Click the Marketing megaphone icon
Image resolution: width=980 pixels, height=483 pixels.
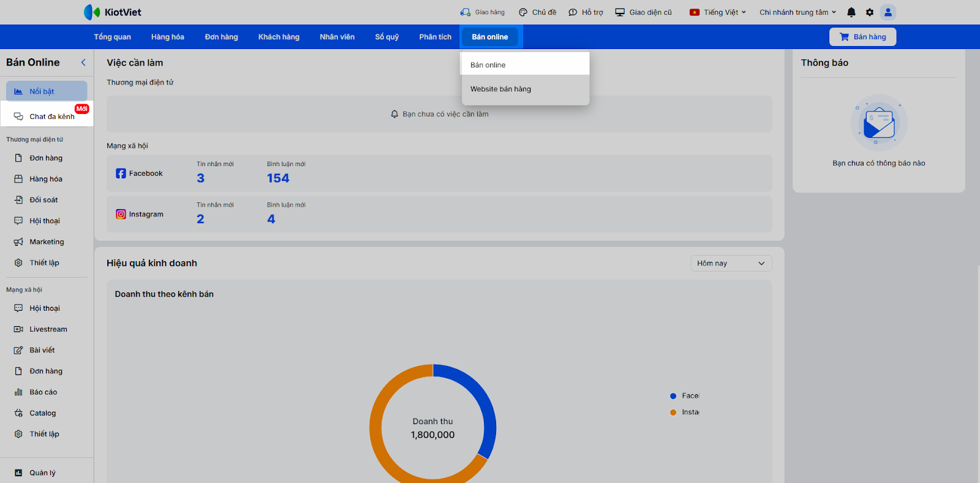18,242
